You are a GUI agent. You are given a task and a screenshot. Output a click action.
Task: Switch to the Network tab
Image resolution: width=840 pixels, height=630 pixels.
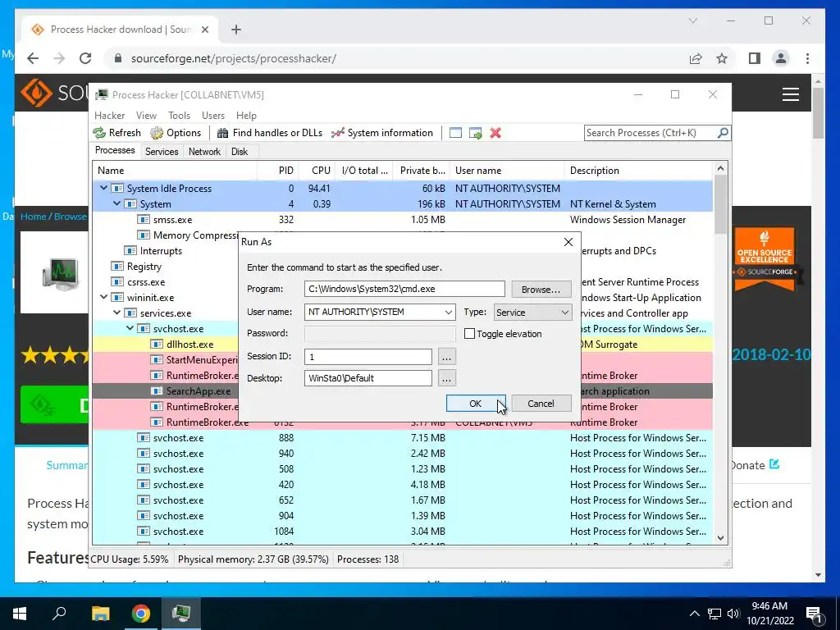(204, 152)
